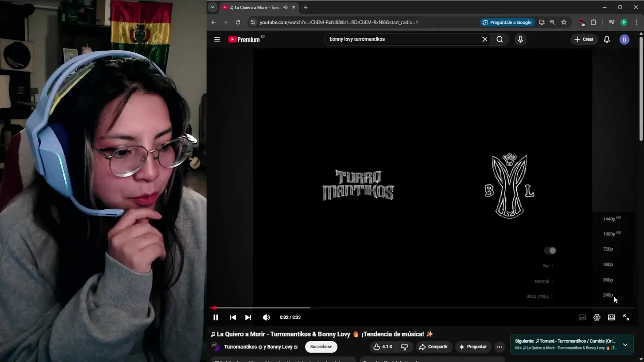Open the Turromantikos channel avatar
Screen dimensions: 644x362
click(216, 347)
